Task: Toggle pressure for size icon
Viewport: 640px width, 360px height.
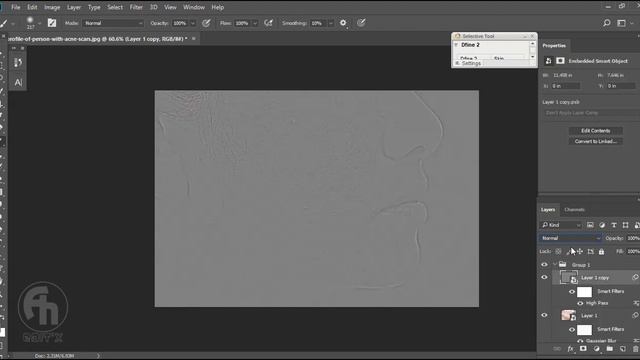Action: tap(361, 23)
